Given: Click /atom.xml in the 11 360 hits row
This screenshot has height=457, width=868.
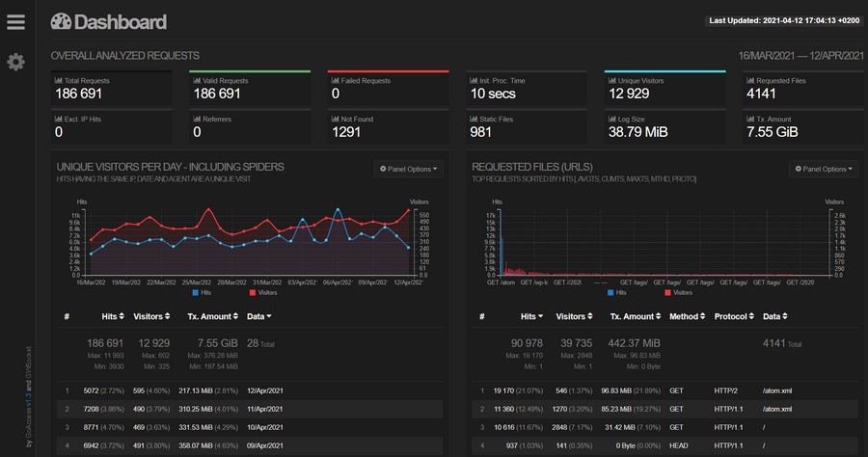Looking at the screenshot, I should 777,409.
